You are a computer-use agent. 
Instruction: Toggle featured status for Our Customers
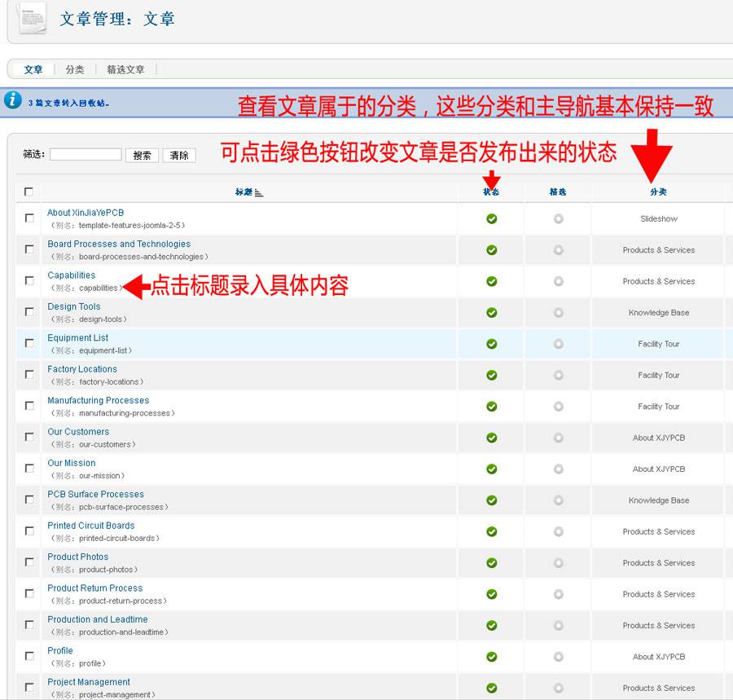tap(557, 438)
